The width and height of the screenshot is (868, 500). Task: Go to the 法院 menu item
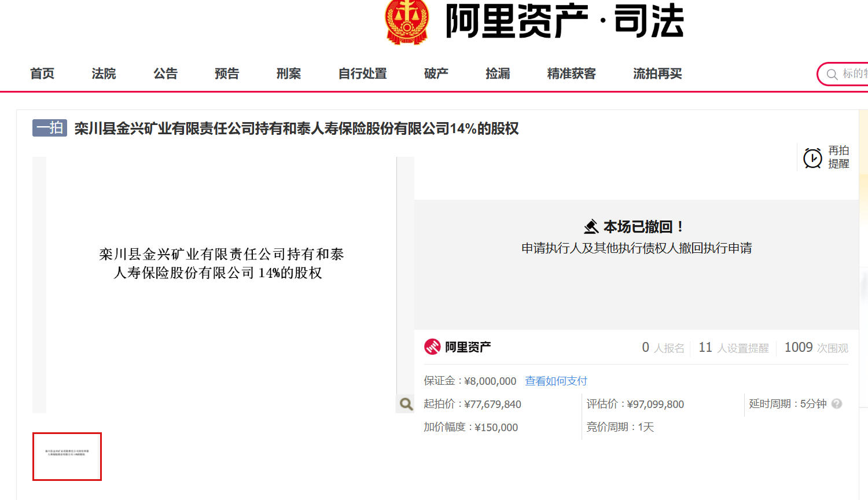pyautogui.click(x=104, y=73)
